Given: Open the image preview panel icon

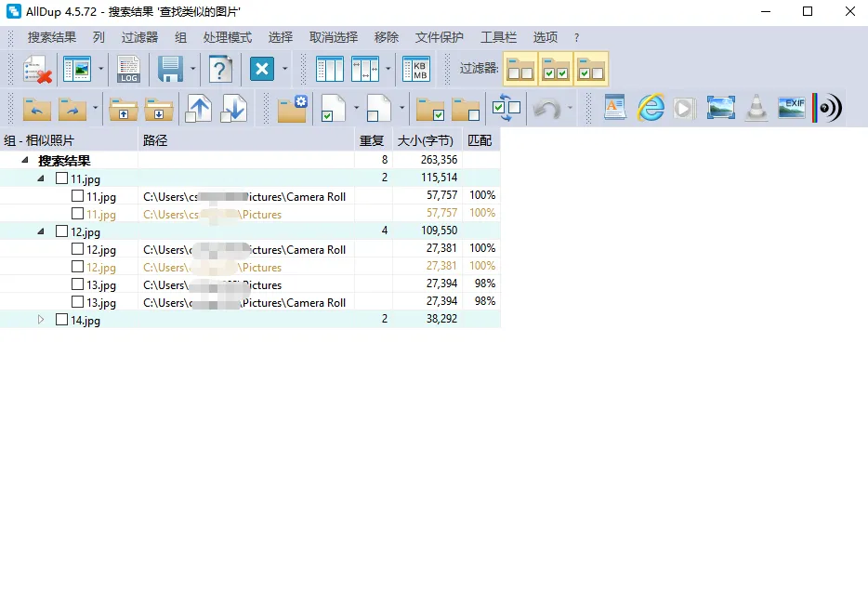Looking at the screenshot, I should point(77,69).
